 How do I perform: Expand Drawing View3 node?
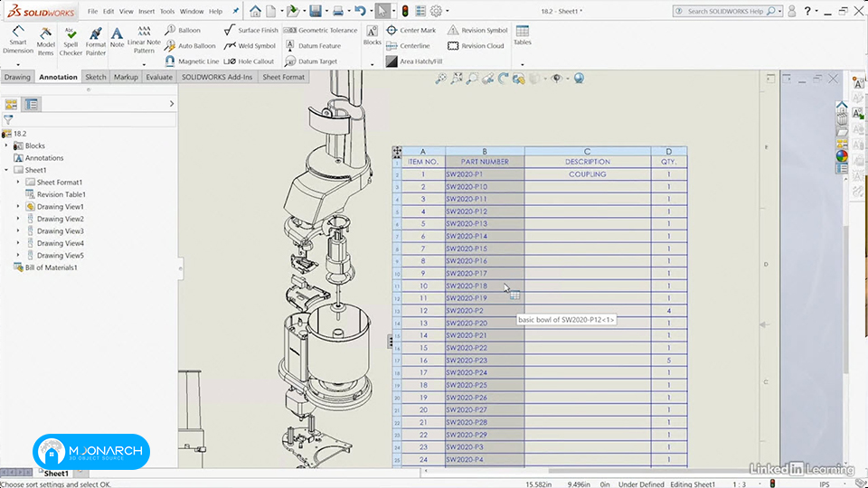click(x=18, y=230)
